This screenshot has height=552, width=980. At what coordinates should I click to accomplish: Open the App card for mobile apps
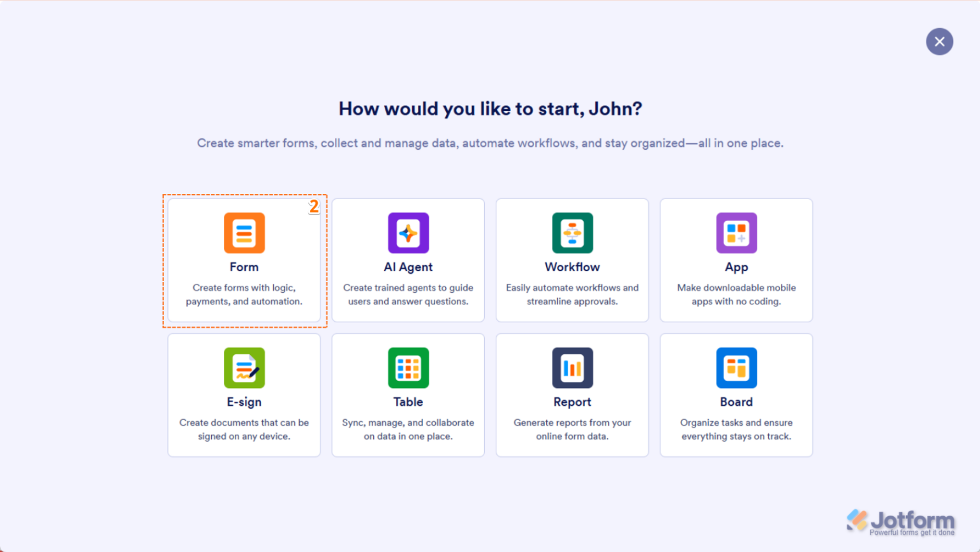click(x=736, y=260)
